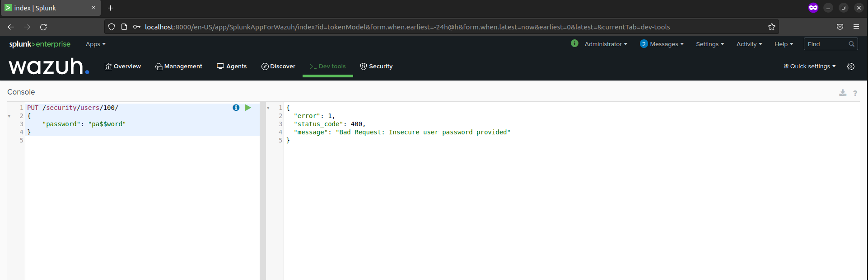
Task: Open Messages dropdown with 2 notifications
Action: pyautogui.click(x=662, y=44)
